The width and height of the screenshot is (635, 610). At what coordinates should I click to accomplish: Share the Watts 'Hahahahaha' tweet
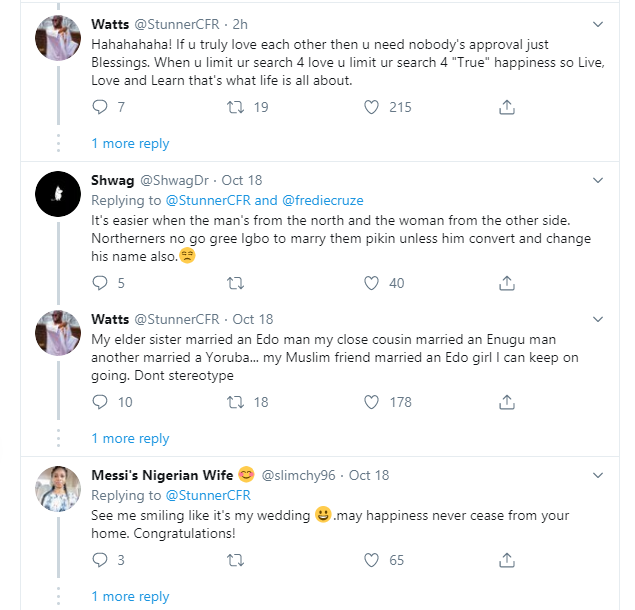point(507,107)
